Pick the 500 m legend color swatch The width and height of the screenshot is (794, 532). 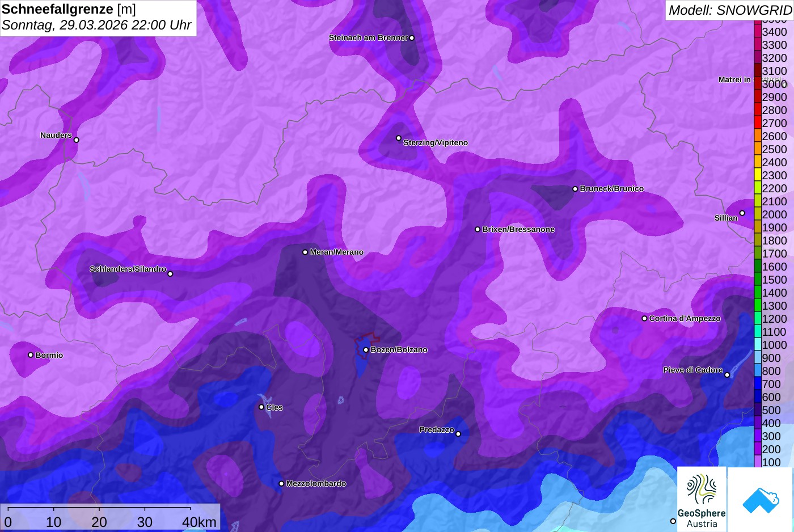click(x=757, y=410)
